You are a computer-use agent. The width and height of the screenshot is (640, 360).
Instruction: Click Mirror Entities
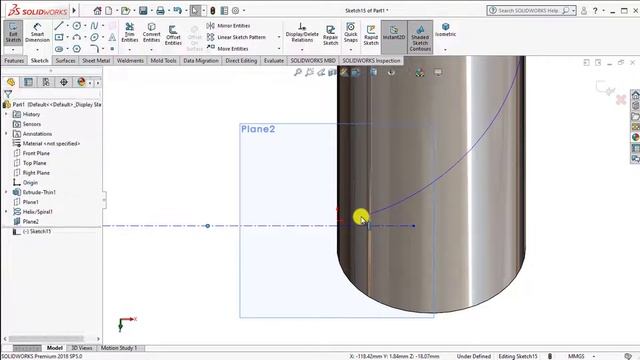tap(229, 26)
